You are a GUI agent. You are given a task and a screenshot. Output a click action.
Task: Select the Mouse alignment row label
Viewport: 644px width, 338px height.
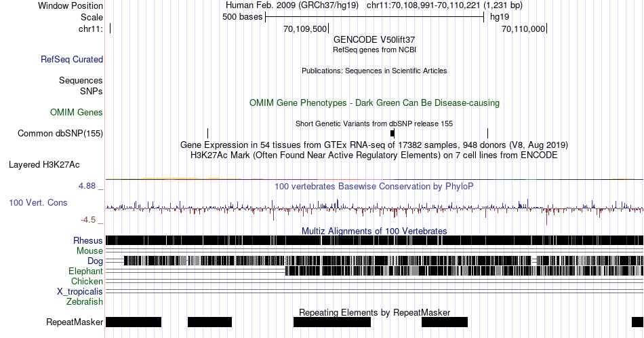(x=89, y=251)
